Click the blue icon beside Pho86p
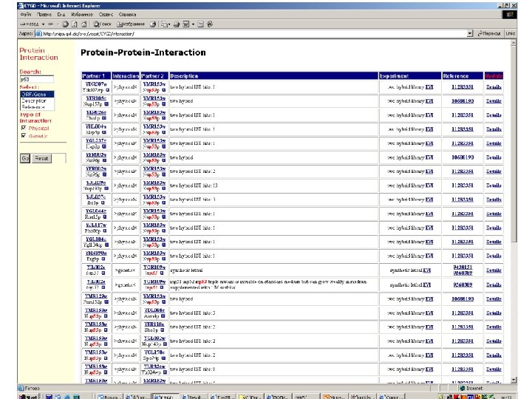Image resolution: width=532 pixels, height=399 pixels. pyautogui.click(x=104, y=231)
